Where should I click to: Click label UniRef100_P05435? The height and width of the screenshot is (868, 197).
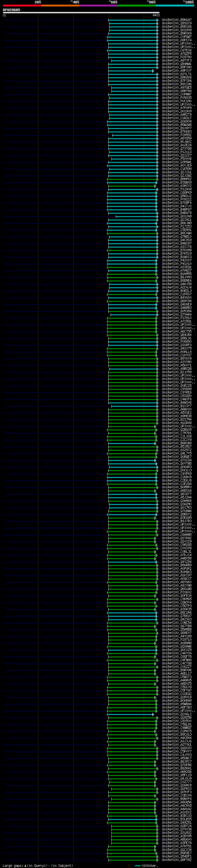pyautogui.click(x=177, y=98)
